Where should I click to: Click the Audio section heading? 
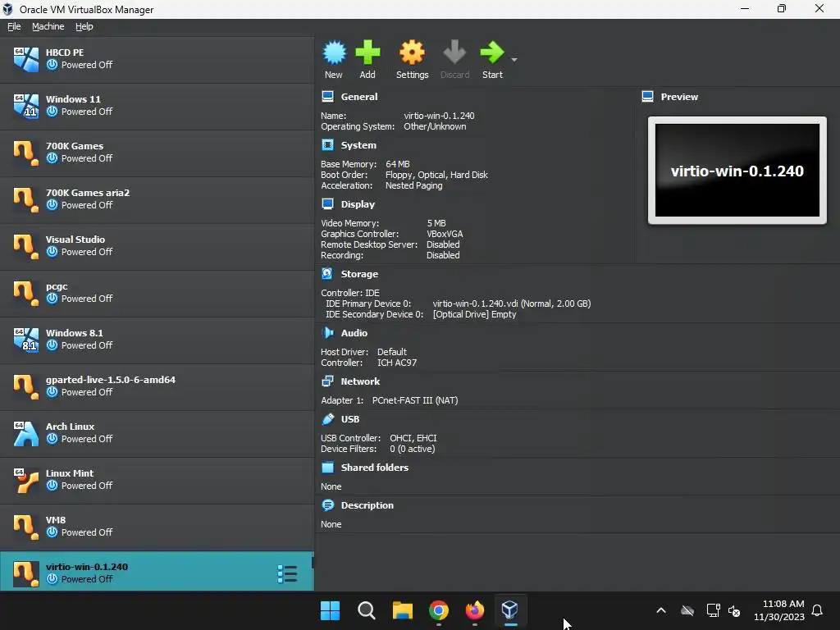click(x=354, y=333)
